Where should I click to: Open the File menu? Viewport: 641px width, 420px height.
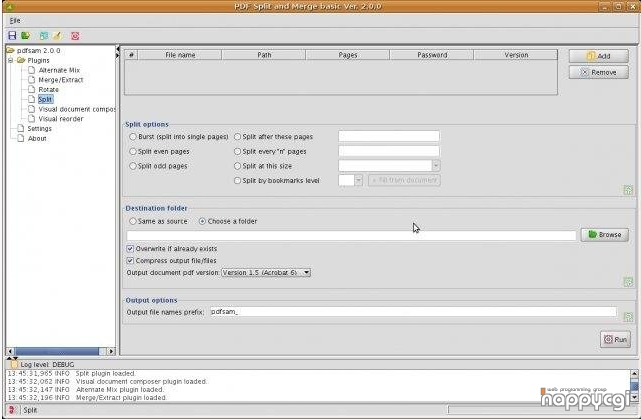[x=15, y=20]
